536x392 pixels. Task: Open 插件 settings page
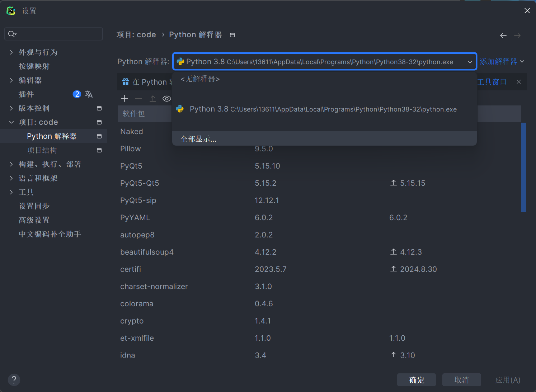(26, 94)
